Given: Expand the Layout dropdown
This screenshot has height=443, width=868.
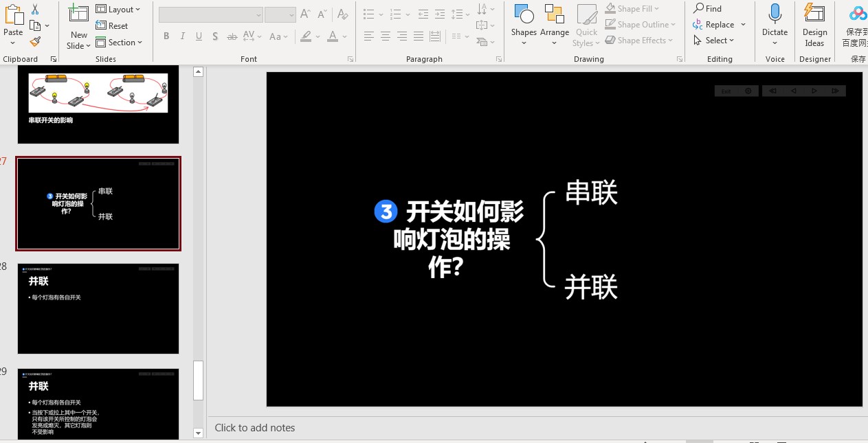Looking at the screenshot, I should point(118,9).
